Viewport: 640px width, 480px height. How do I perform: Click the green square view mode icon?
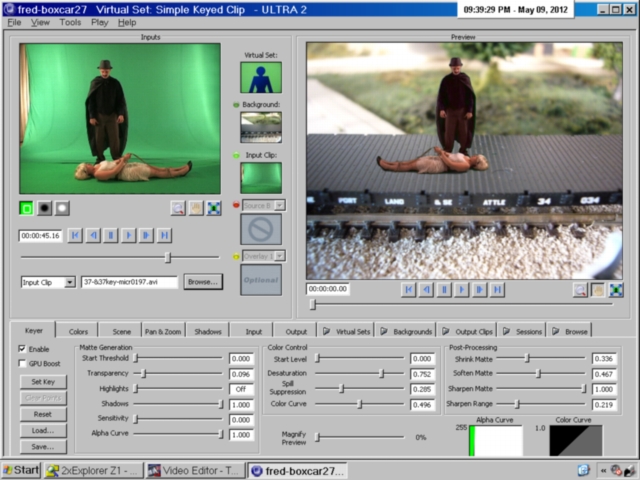pos(27,208)
